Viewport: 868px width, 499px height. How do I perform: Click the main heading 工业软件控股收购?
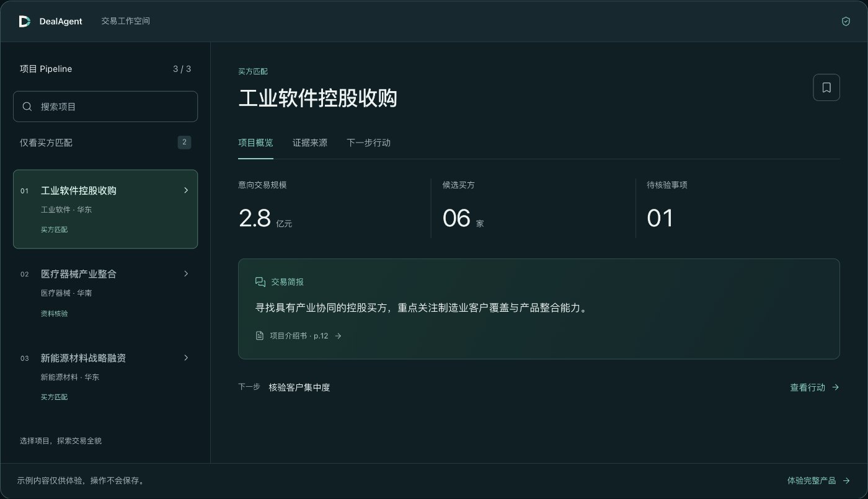point(317,99)
